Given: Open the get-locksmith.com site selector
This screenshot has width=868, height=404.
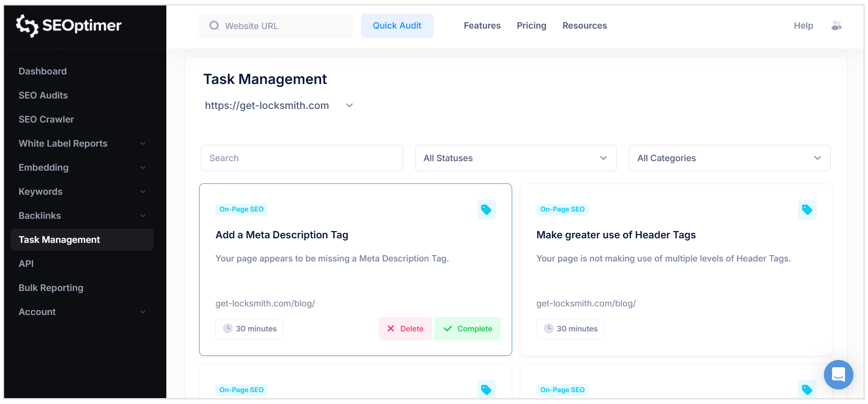Looking at the screenshot, I should [279, 106].
